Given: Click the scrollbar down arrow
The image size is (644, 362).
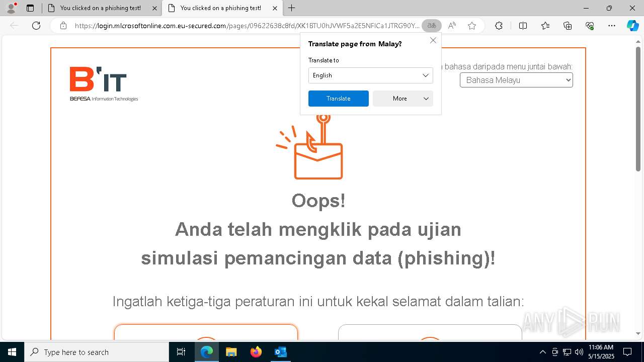Looking at the screenshot, I should point(638,333).
